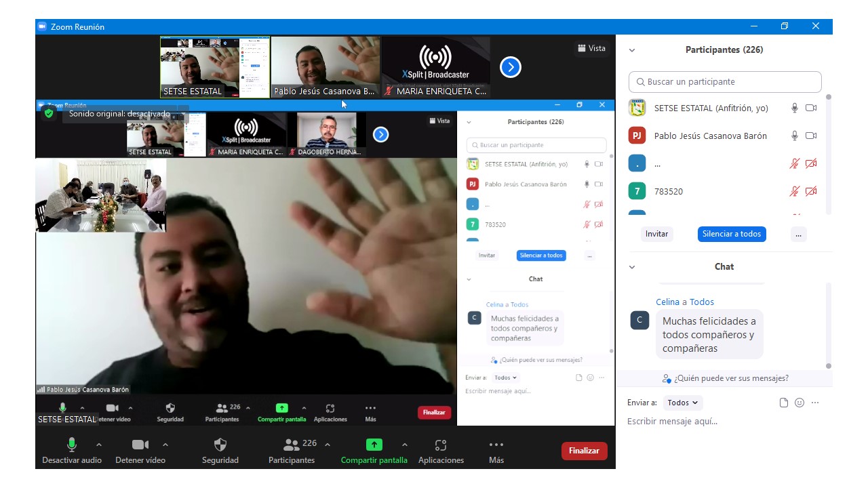This screenshot has width=868, height=488.
Task: Toggle Detener vídeo camera button
Action: 140,445
